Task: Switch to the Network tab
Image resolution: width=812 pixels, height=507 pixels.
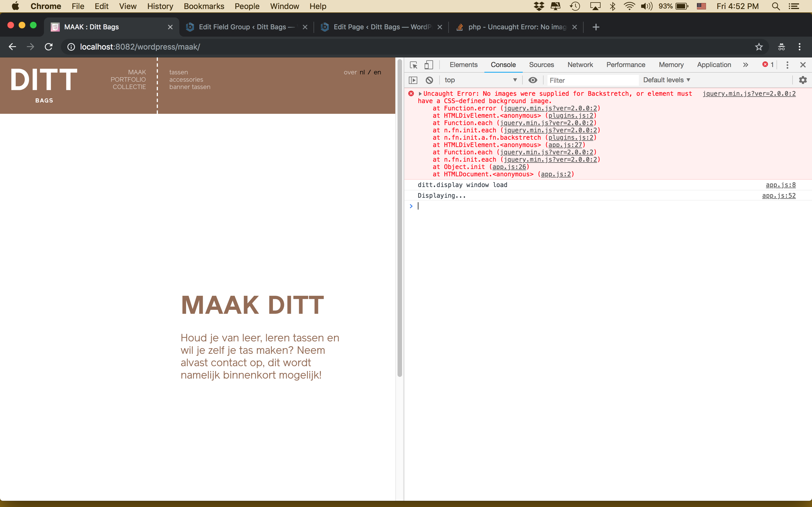Action: pos(580,65)
